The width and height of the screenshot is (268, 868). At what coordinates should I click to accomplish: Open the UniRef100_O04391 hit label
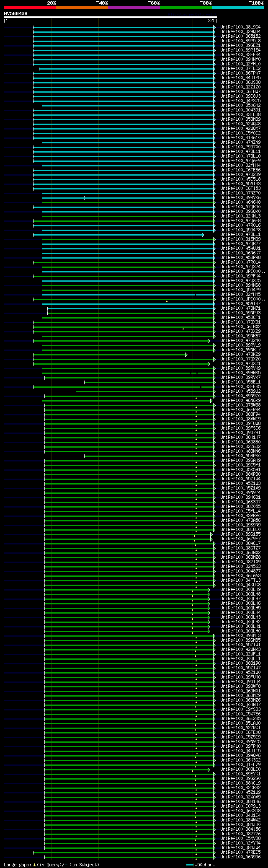[240, 110]
